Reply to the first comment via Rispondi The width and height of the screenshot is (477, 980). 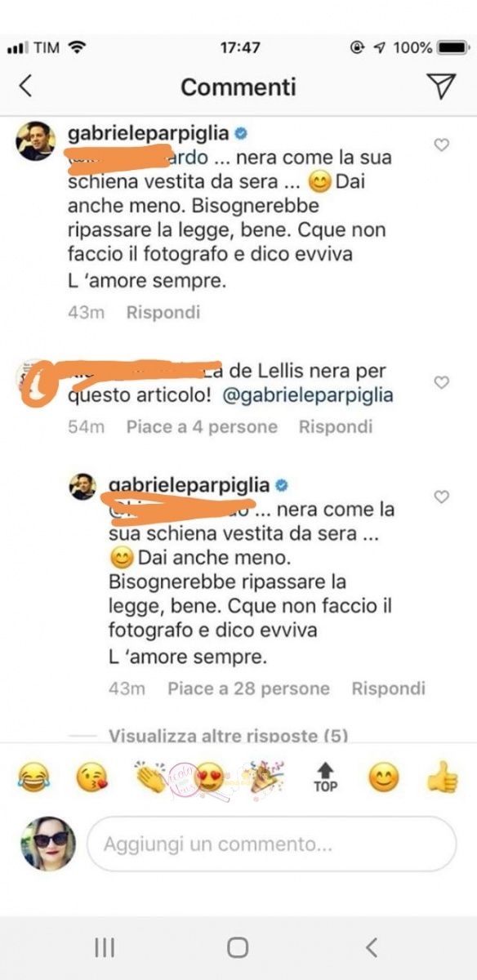pyautogui.click(x=163, y=312)
